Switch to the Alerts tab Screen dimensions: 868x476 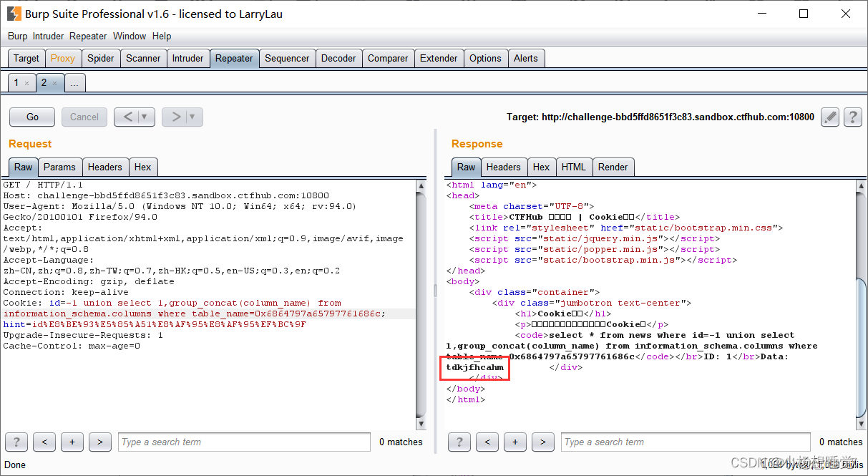pyautogui.click(x=526, y=58)
